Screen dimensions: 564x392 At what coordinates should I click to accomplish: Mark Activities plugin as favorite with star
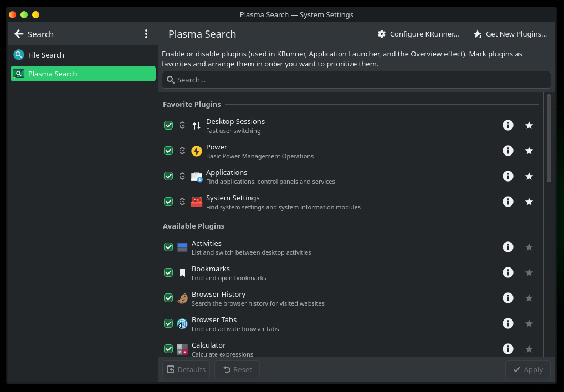click(529, 247)
